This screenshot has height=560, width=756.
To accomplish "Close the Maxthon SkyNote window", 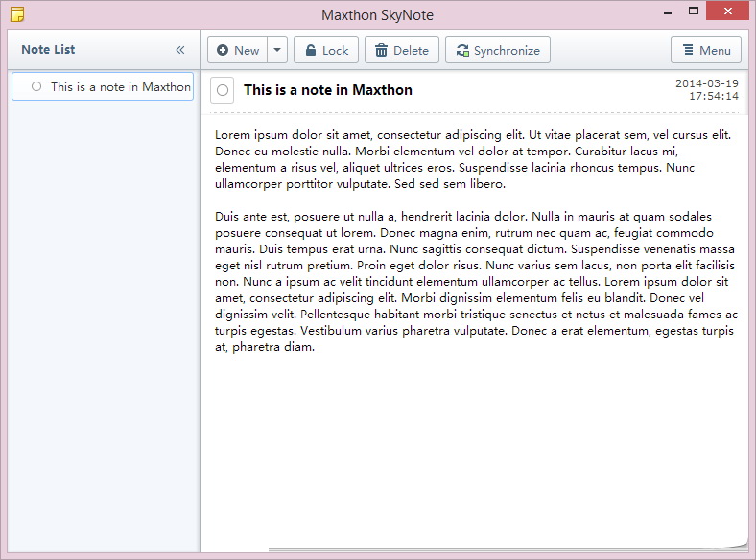I will [x=727, y=11].
